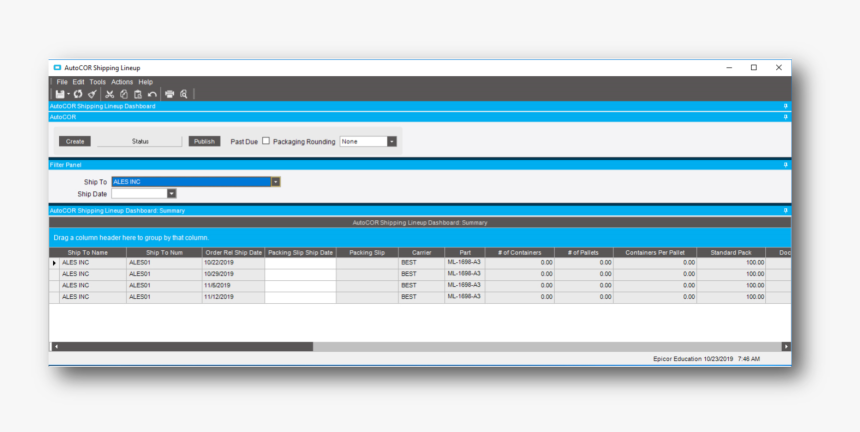Click Standard Pack 100.00 in 10/22/2019 row
Image resolution: width=860 pixels, height=432 pixels.
[731, 263]
